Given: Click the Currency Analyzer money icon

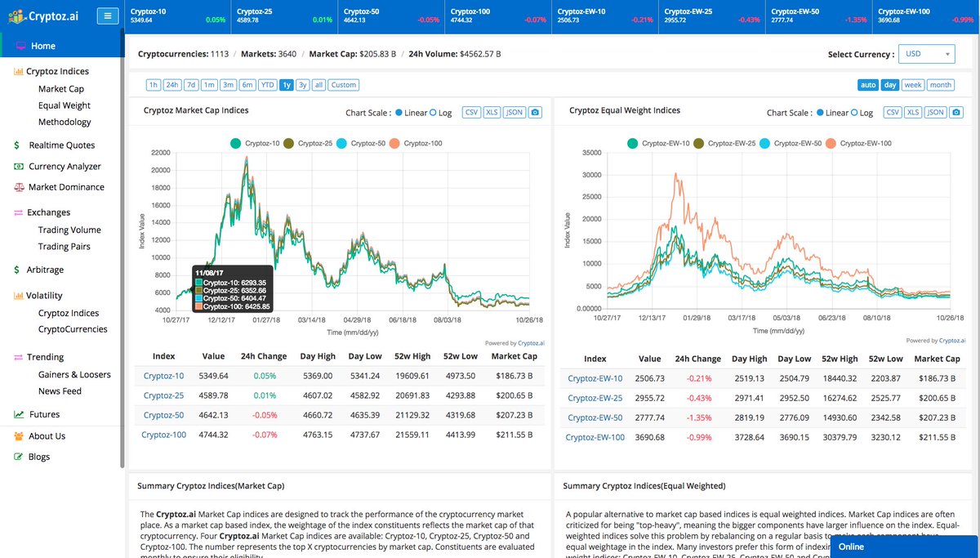Looking at the screenshot, I should coord(19,167).
